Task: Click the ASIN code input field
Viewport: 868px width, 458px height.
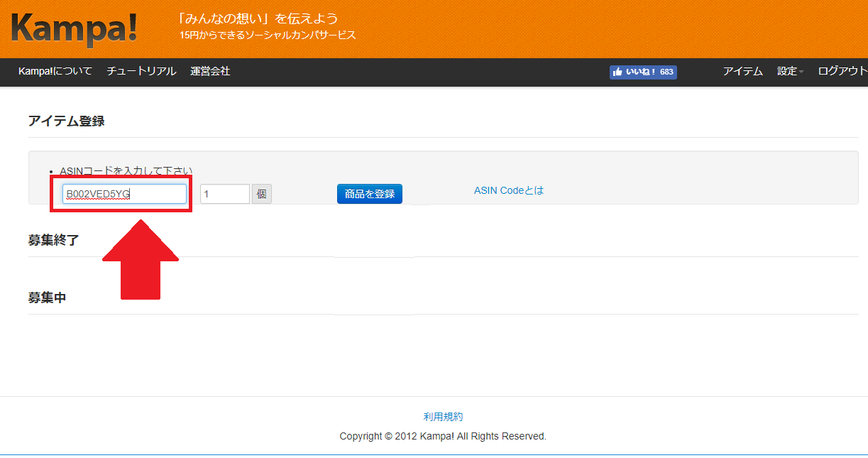Action: (x=124, y=194)
